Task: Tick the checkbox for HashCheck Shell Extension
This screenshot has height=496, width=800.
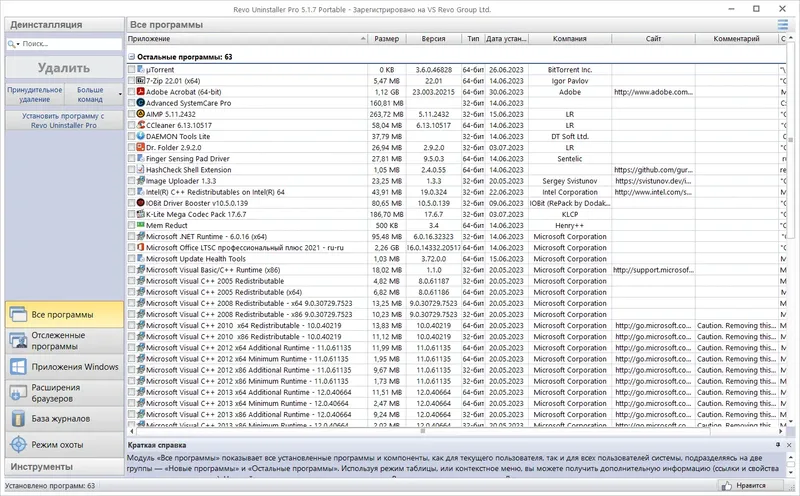Action: 132,169
